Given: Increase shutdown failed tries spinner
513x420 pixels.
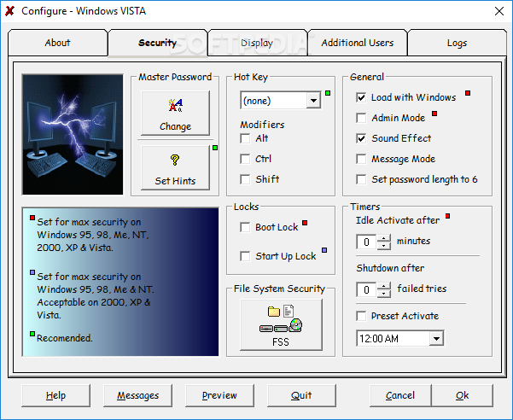Looking at the screenshot, I should 384,286.
